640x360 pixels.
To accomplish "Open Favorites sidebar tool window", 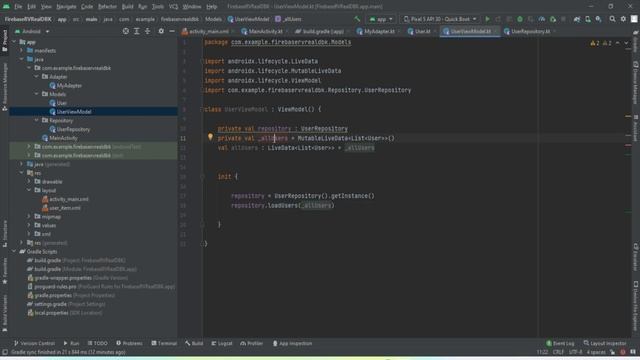I will (x=4, y=271).
